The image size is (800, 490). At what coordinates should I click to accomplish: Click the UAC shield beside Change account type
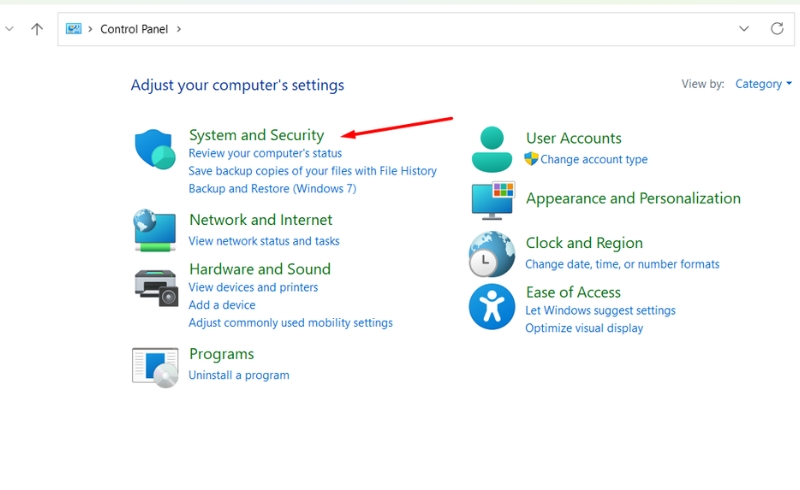(531, 159)
